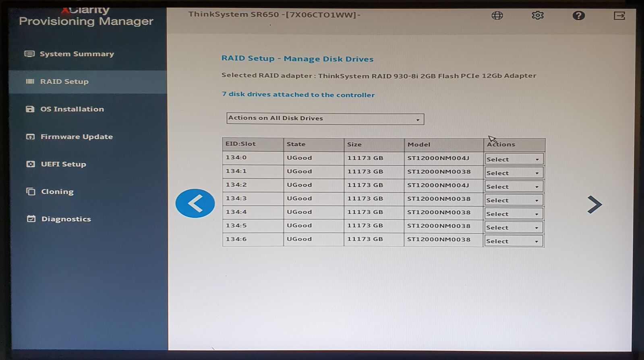This screenshot has width=644, height=360.
Task: Click UGood state of drive 134:0
Action: [299, 158]
